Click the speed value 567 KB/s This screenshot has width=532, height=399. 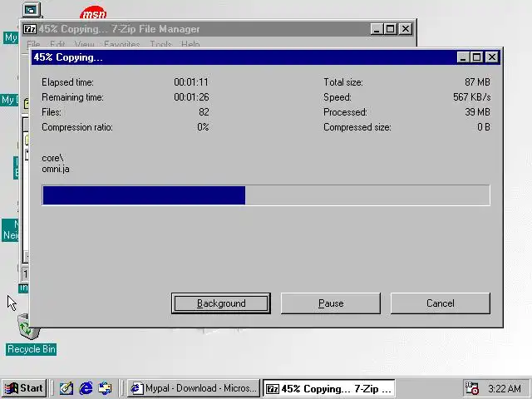coord(471,97)
